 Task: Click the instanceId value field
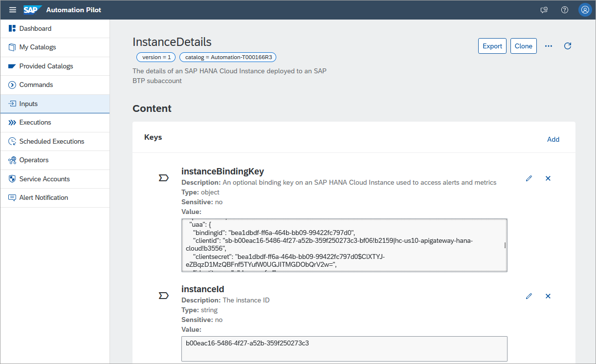point(344,349)
